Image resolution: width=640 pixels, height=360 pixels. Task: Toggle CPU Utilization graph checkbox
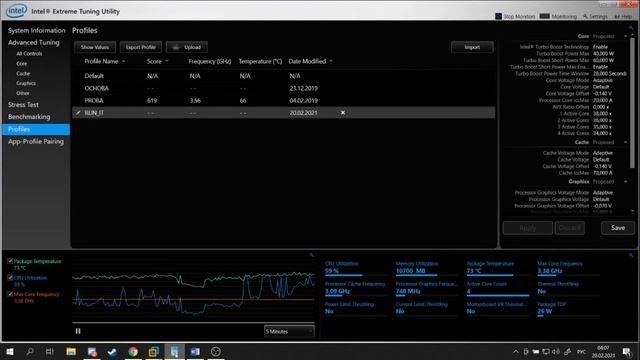coord(10,278)
